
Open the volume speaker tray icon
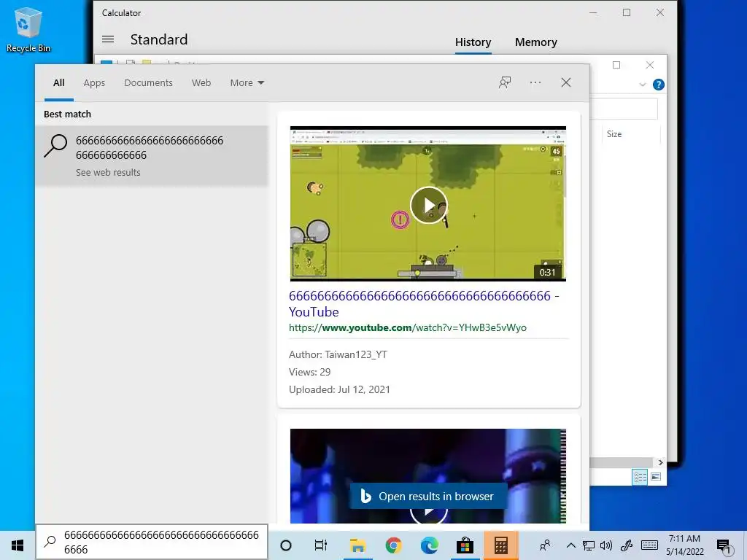[x=606, y=545]
